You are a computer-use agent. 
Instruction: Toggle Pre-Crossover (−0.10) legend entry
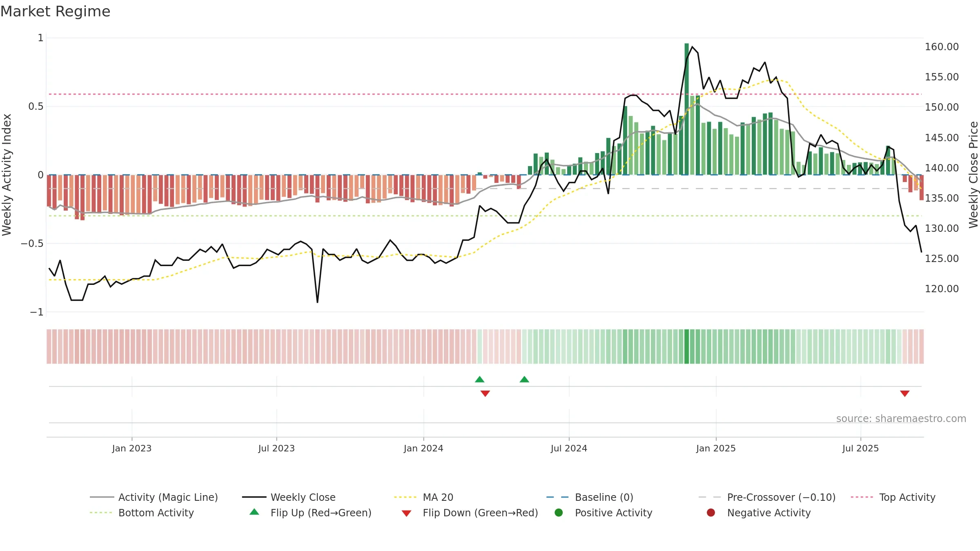pyautogui.click(x=767, y=497)
